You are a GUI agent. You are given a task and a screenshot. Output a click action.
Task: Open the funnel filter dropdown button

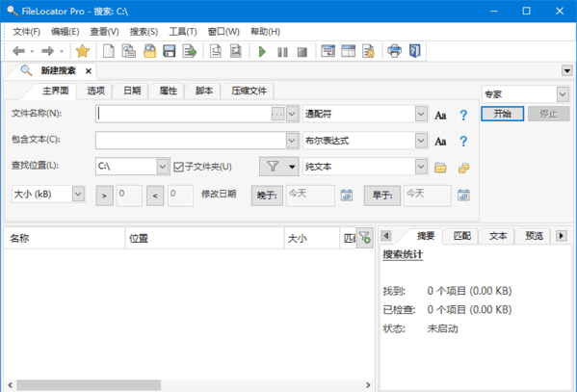pyautogui.click(x=279, y=167)
